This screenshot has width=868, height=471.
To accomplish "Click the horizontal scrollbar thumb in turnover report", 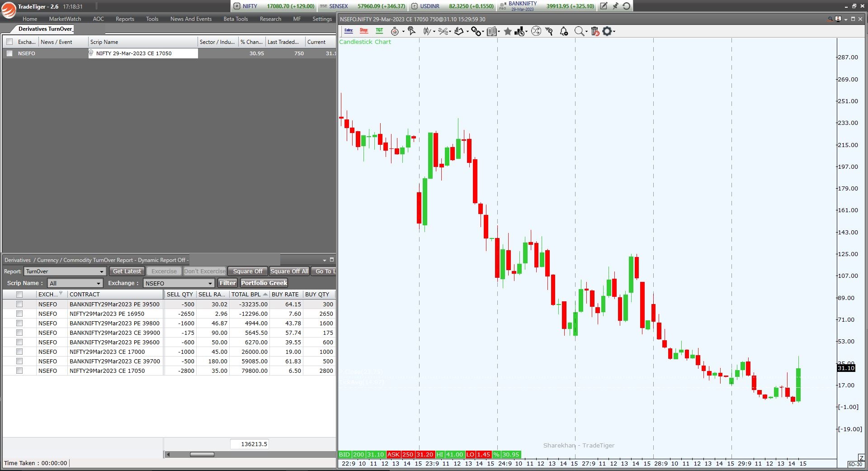I will click(x=202, y=455).
